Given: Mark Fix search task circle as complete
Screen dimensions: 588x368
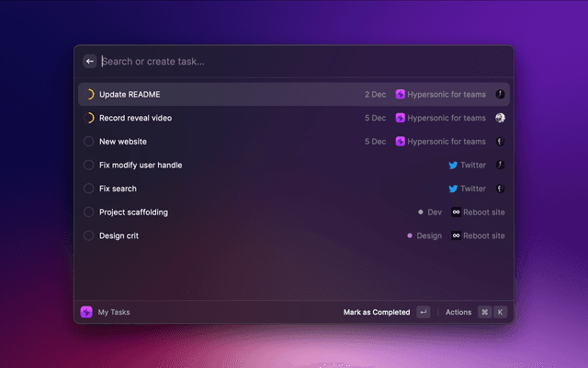Looking at the screenshot, I should (x=89, y=189).
